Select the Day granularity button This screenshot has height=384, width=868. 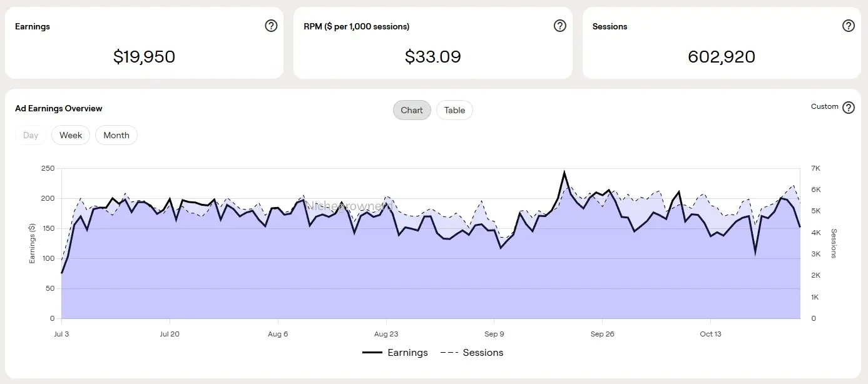click(31, 135)
